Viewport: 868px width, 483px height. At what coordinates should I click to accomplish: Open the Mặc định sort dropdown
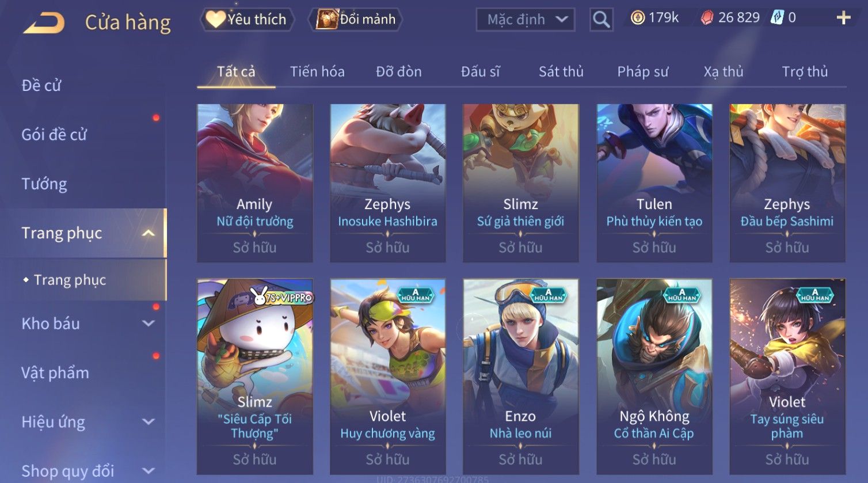[525, 20]
